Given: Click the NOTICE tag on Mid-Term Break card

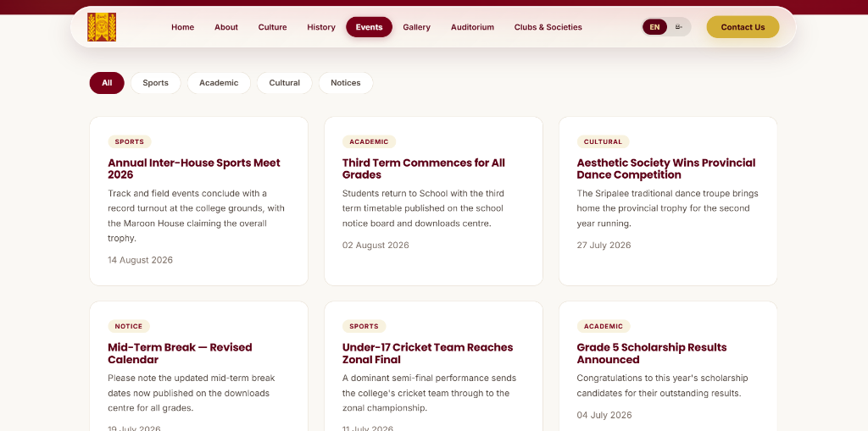Looking at the screenshot, I should 129,327.
